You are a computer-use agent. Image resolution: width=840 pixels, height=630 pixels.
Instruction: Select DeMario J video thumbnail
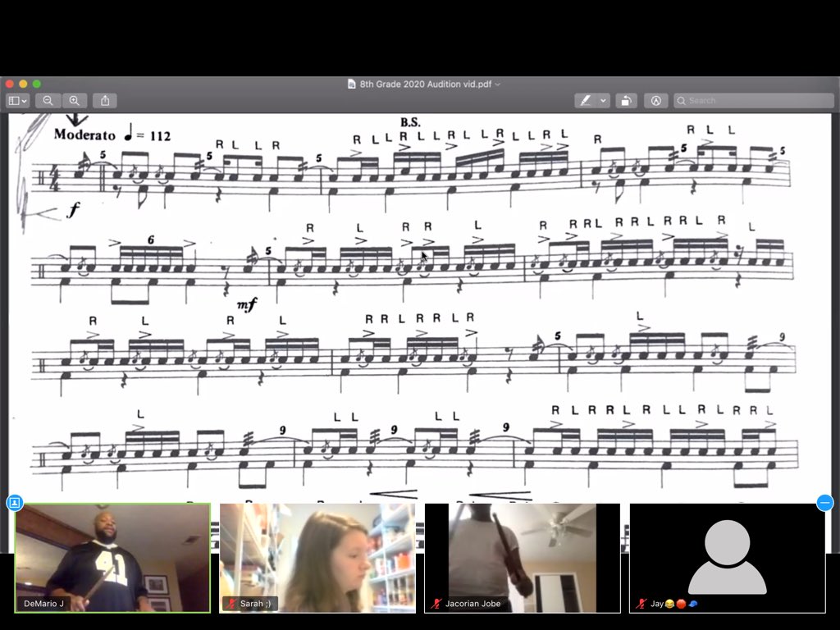[112, 558]
